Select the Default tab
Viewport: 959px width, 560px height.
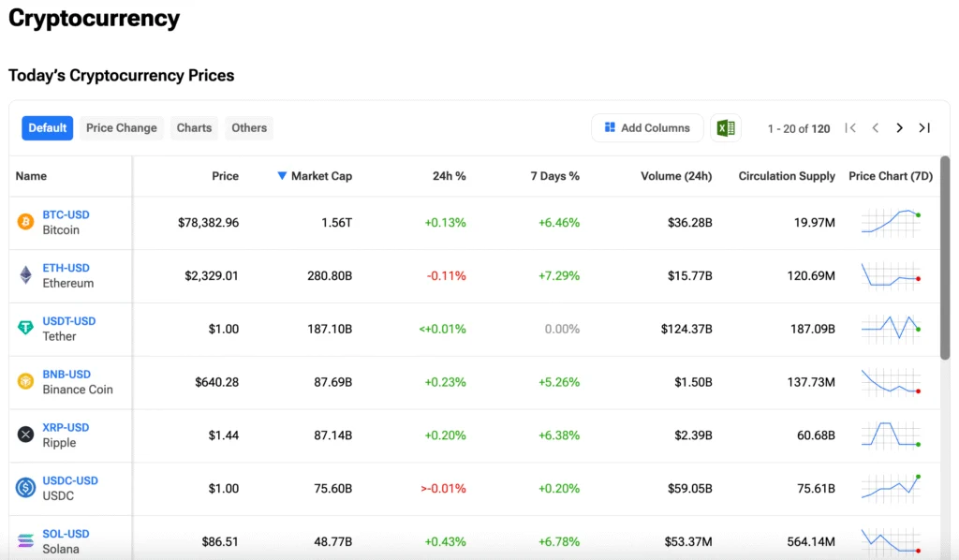[x=47, y=127]
